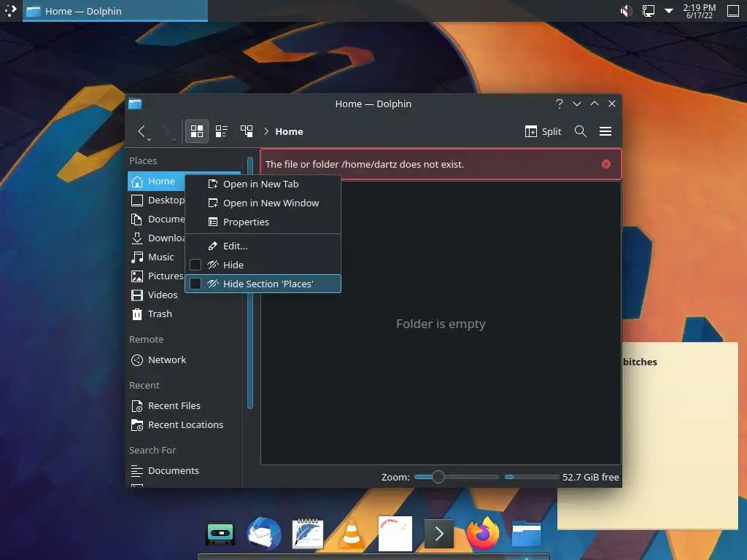Viewport: 747px width, 560px height.
Task: Click Documents place icon under Music's list
Action: click(x=136, y=219)
